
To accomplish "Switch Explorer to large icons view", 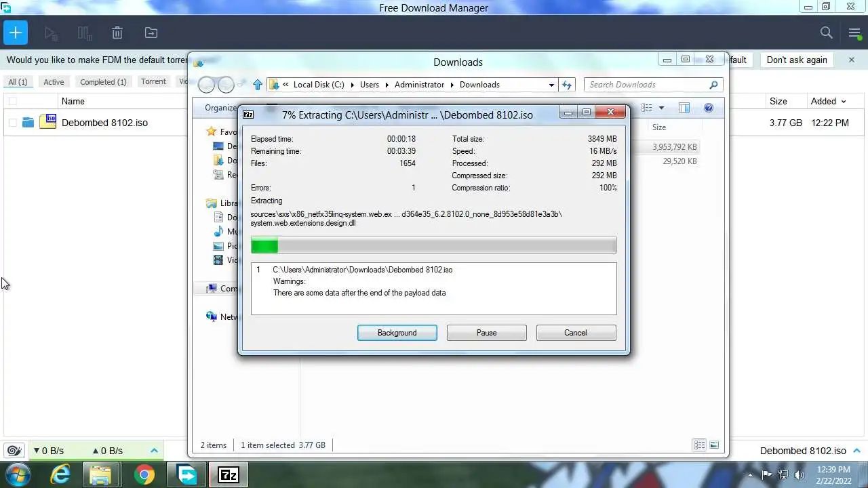I will pos(714,445).
